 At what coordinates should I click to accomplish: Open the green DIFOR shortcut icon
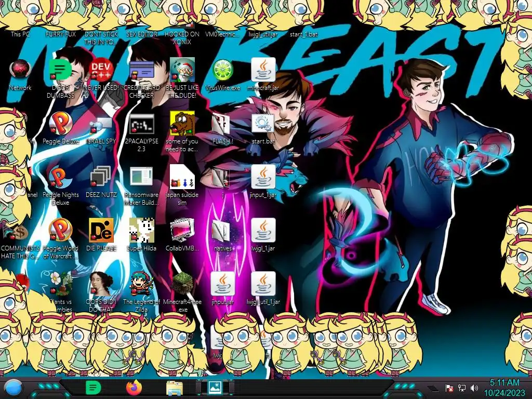(x=60, y=70)
